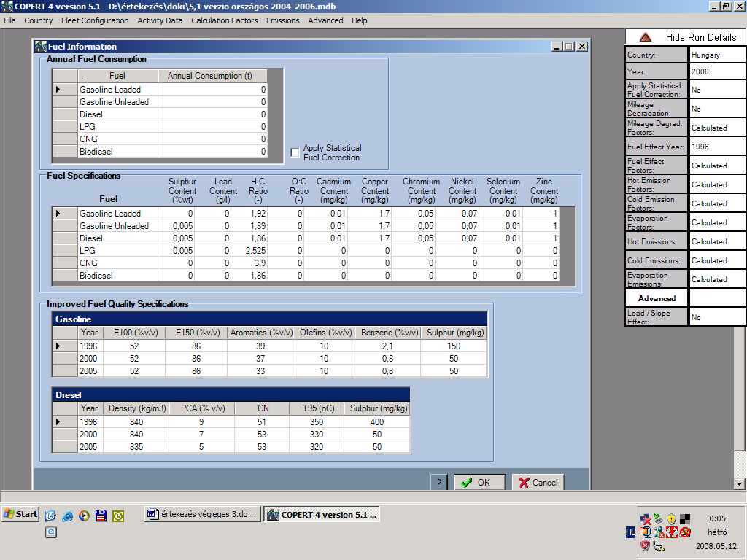Click the PCA (% v/v) column header
The height and width of the screenshot is (560, 747).
(201, 408)
